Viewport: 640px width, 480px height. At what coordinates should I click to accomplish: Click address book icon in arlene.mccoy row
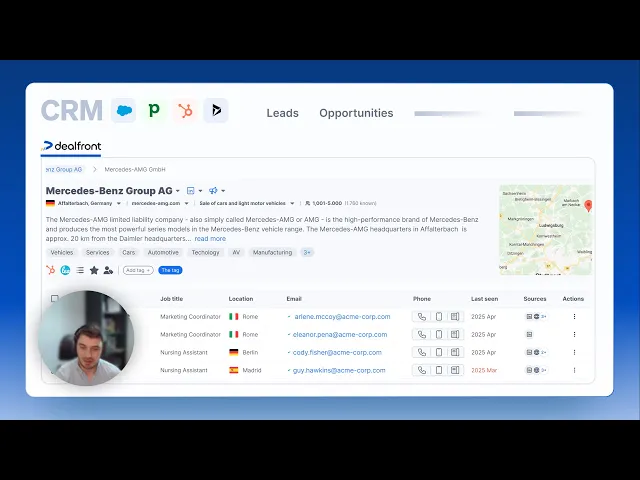(x=455, y=317)
